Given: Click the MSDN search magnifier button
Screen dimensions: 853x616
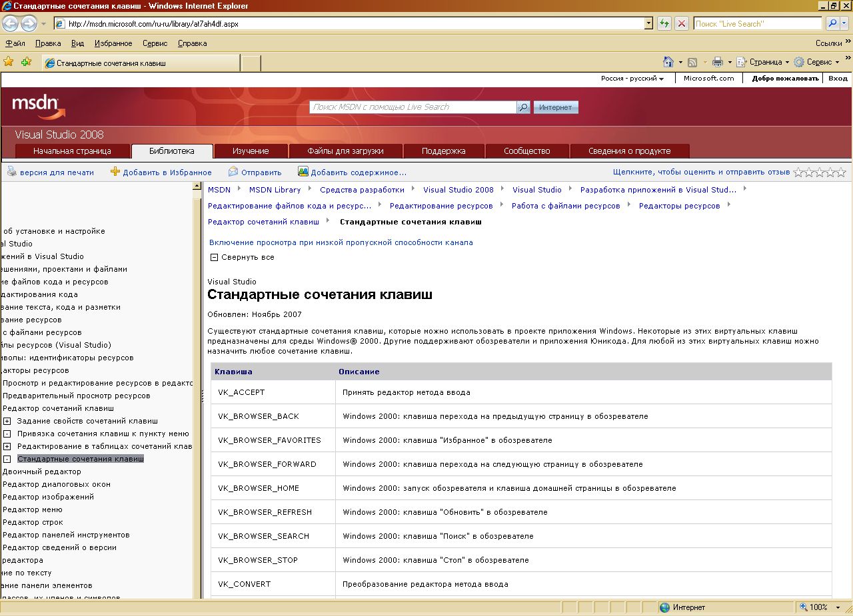Looking at the screenshot, I should click(x=524, y=107).
